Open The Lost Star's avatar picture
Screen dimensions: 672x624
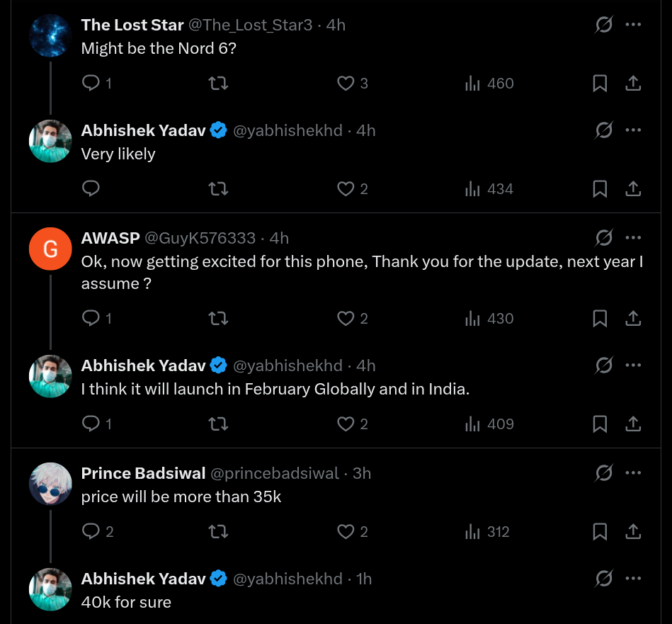coord(50,35)
